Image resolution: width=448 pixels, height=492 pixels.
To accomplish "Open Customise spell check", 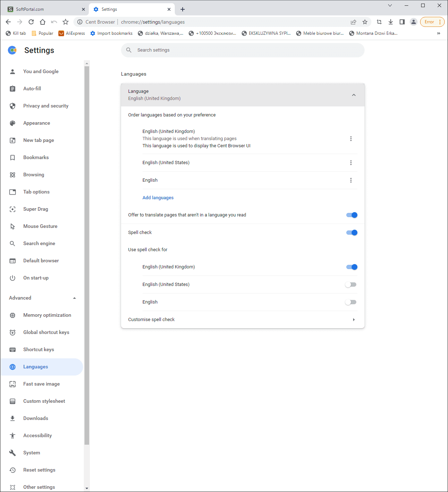I will [242, 320].
